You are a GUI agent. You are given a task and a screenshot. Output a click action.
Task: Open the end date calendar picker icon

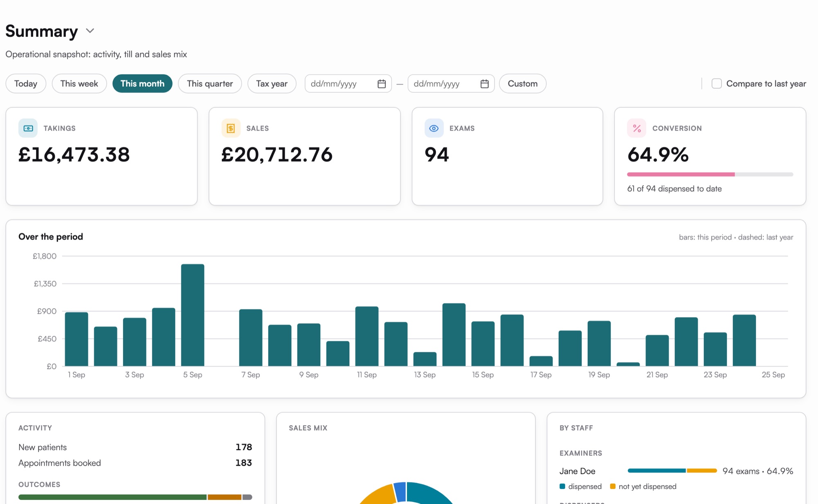coord(485,84)
